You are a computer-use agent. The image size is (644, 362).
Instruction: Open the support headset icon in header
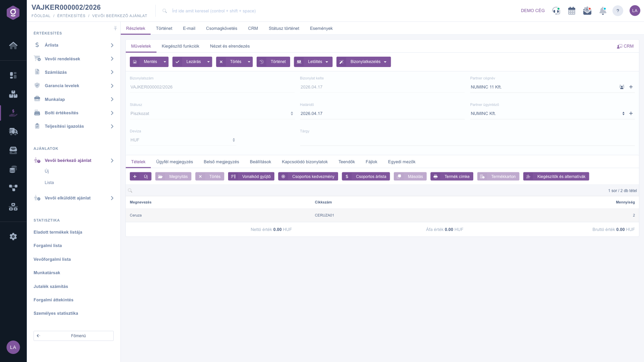click(x=556, y=11)
